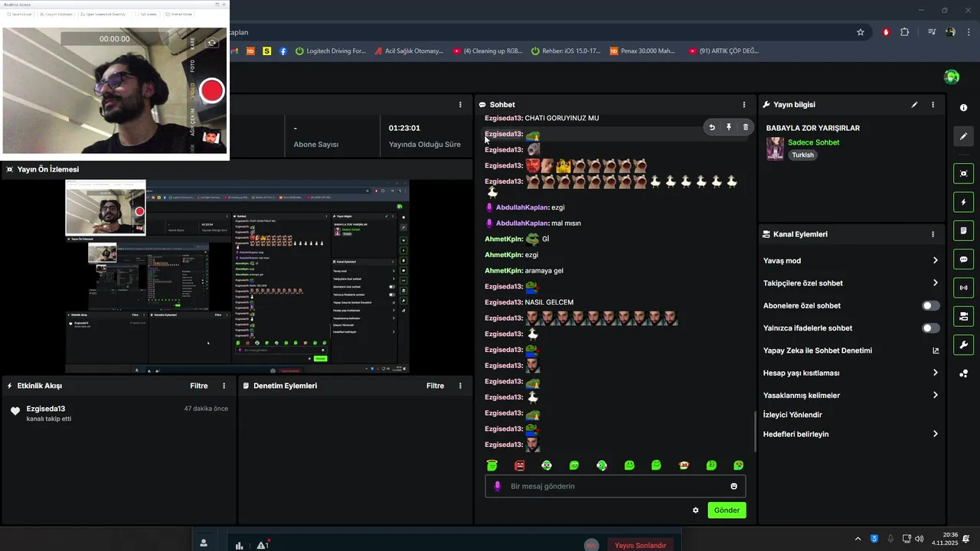Toggle the chat bubble sidebar icon
980x551 pixels.
[x=964, y=259]
